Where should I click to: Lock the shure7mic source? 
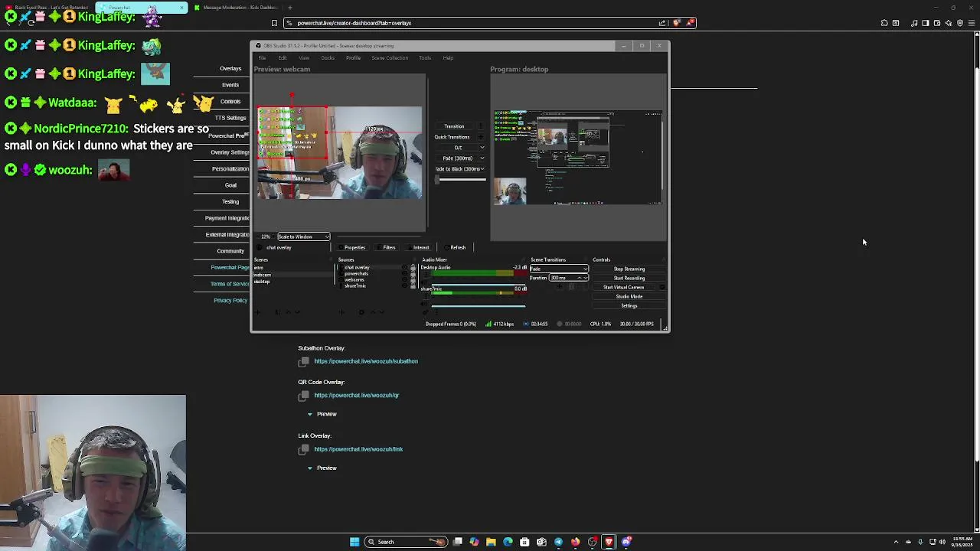pos(413,286)
